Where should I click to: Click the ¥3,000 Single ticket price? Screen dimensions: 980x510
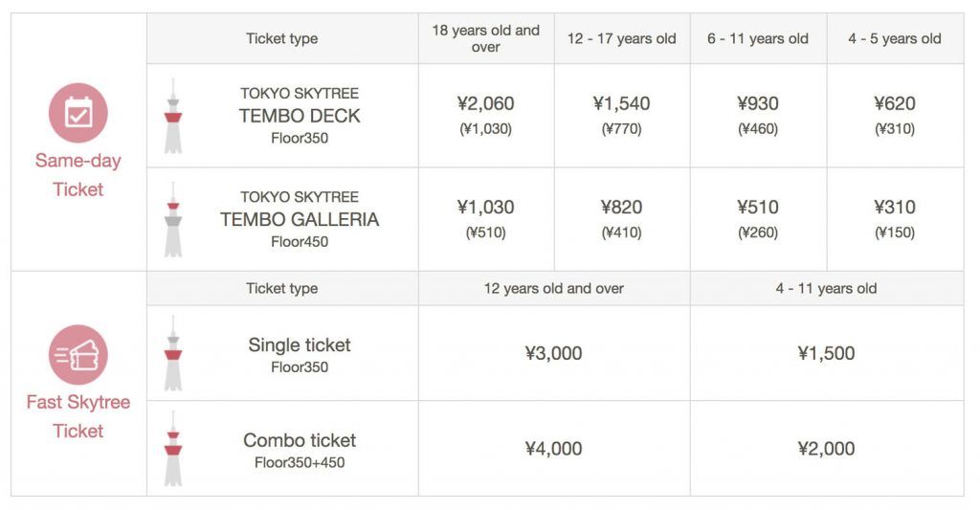[x=553, y=353]
